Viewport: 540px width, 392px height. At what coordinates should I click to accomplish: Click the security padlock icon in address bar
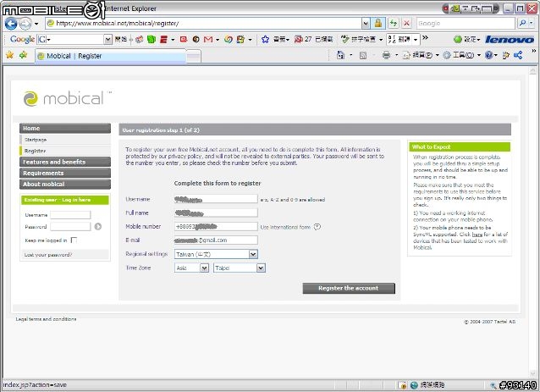pos(377,24)
